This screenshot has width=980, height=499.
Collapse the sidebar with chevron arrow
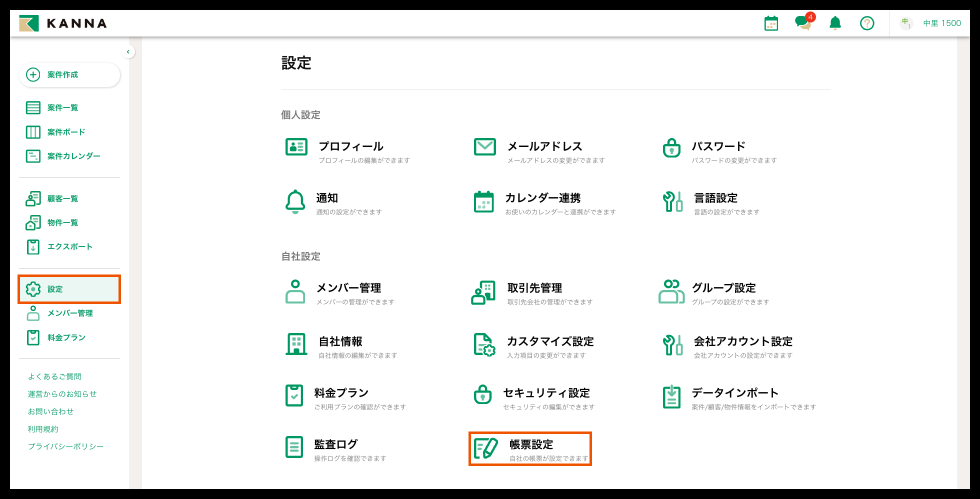click(128, 52)
